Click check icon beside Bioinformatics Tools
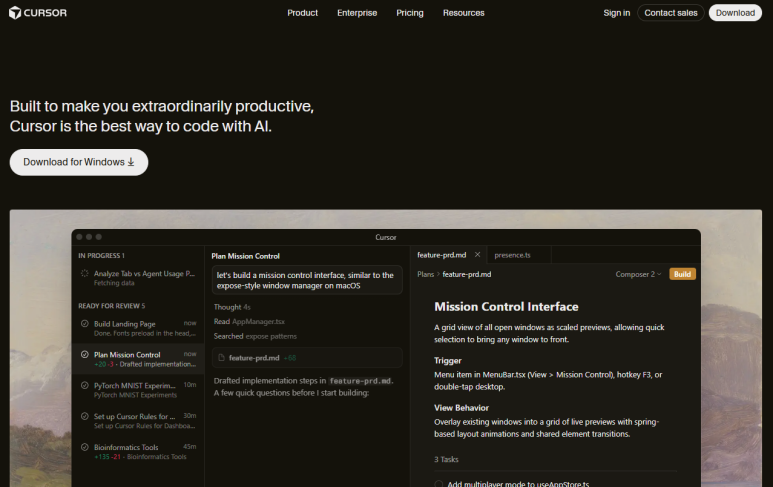 [x=84, y=447]
